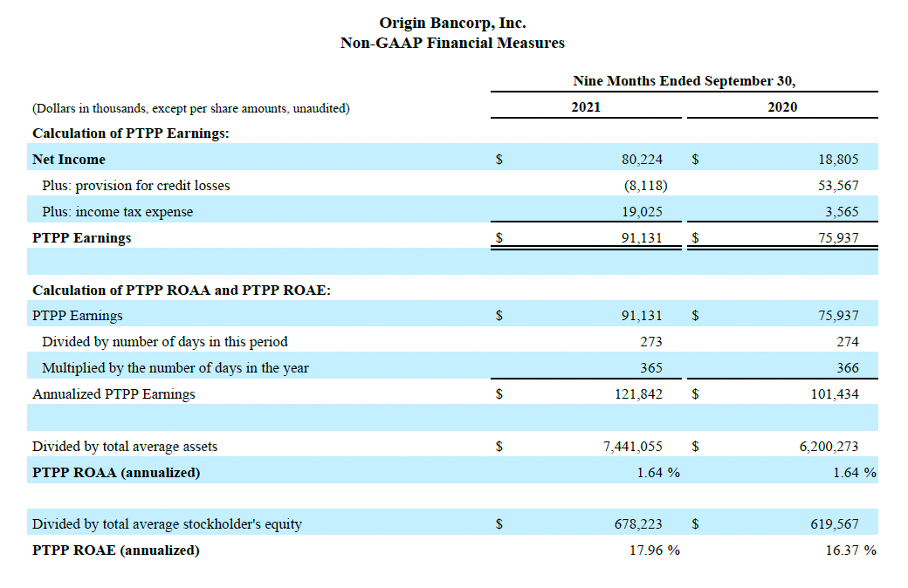
Task: Select "Divided by total average assets" label
Action: [125, 447]
